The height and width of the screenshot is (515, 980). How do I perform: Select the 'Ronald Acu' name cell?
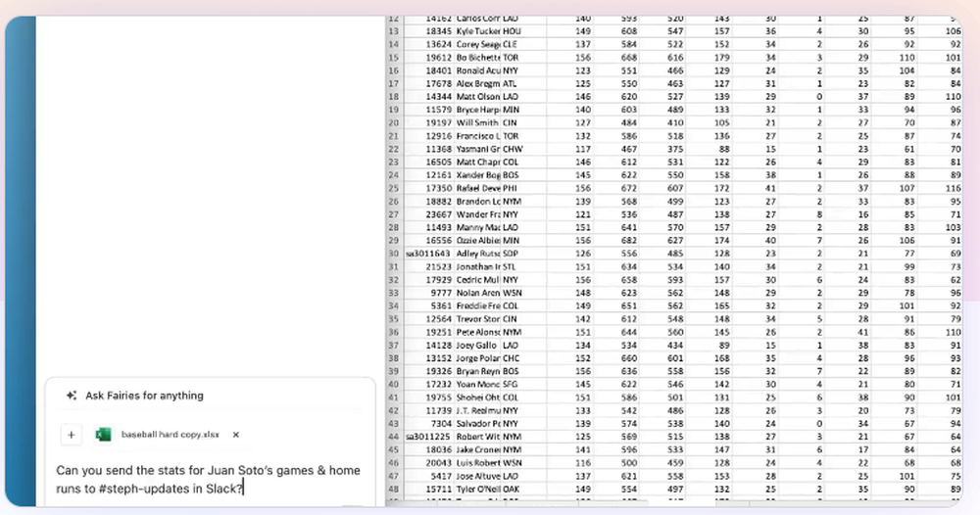click(x=478, y=70)
